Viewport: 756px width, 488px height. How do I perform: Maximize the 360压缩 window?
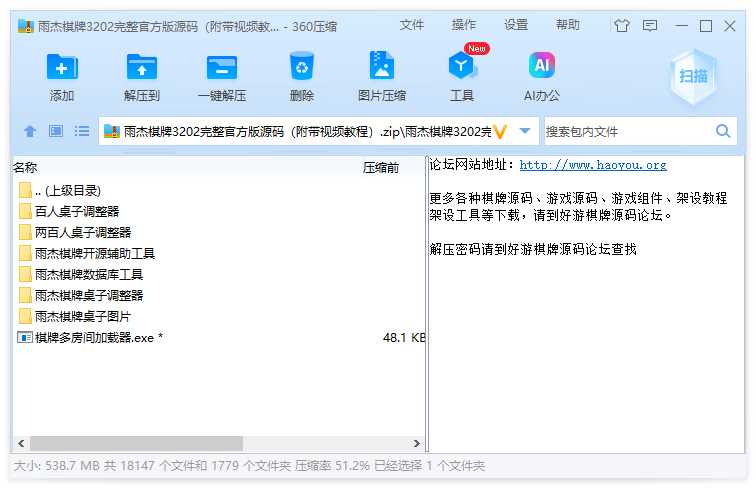point(706,26)
